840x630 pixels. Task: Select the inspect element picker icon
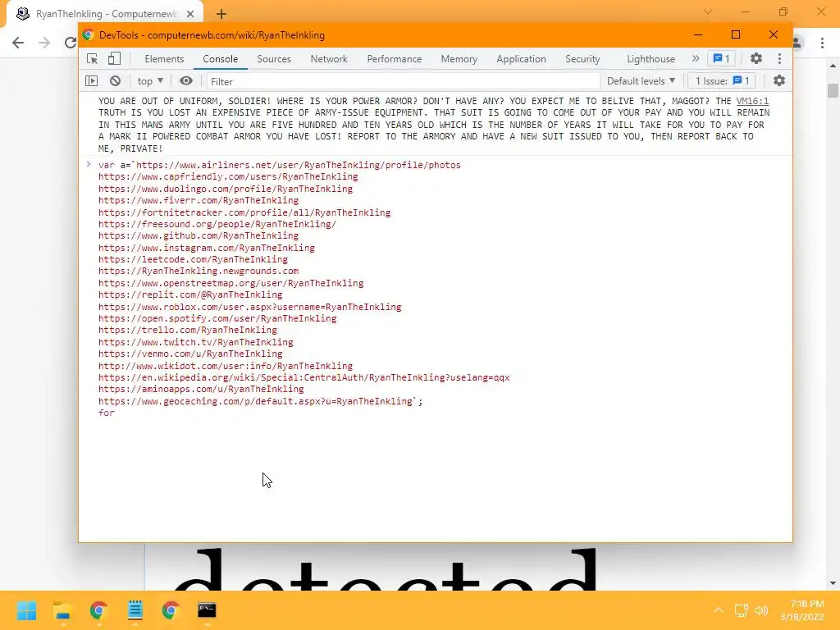92,59
